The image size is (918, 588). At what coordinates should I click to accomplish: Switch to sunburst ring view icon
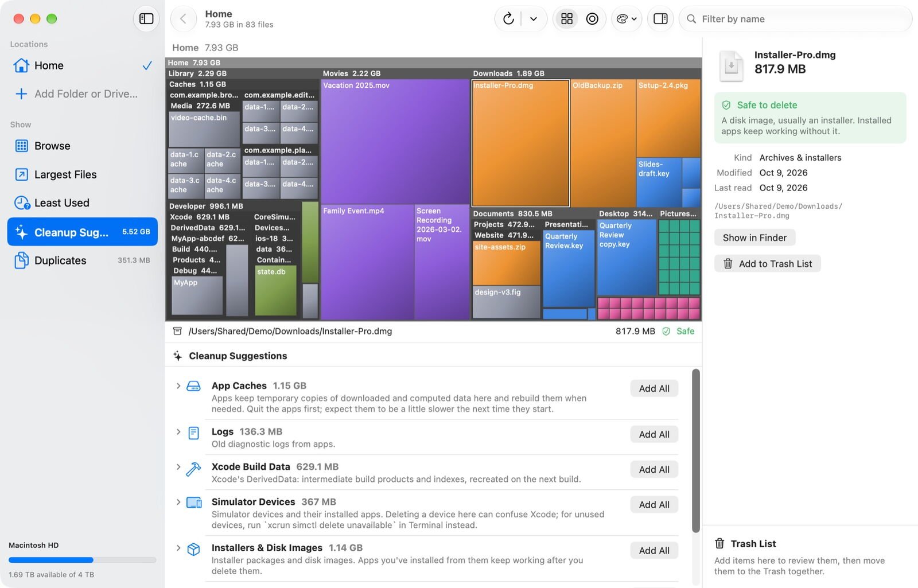(592, 19)
